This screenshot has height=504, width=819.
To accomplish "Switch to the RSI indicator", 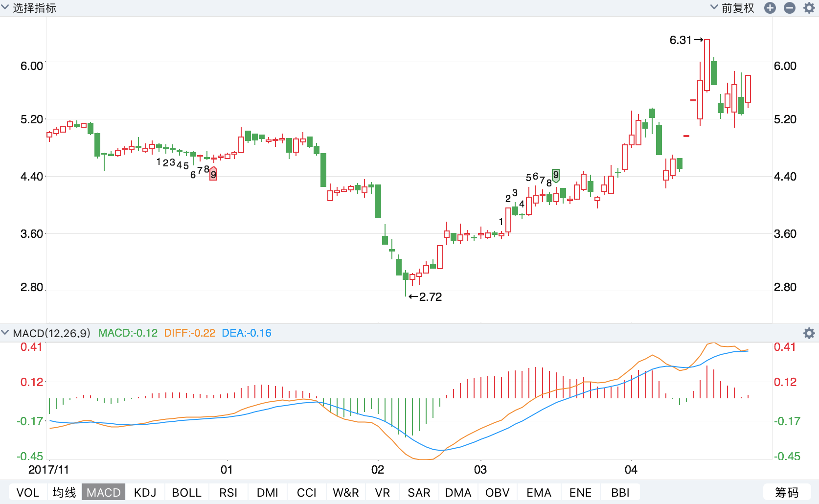I will (x=228, y=492).
